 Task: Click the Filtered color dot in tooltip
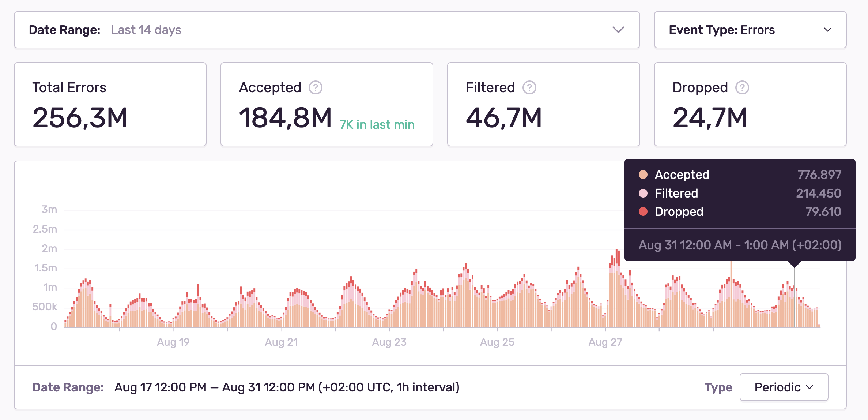tap(643, 193)
